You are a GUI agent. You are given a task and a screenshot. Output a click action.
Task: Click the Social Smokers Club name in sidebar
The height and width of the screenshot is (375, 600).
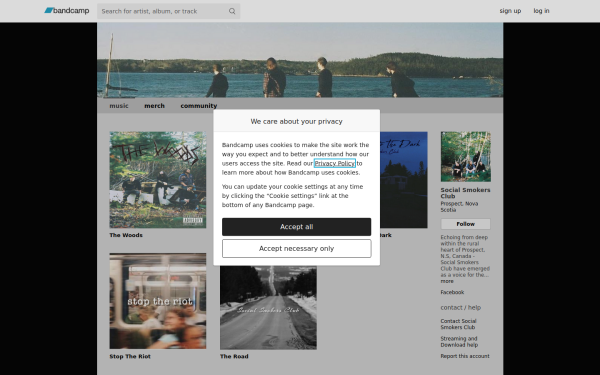click(465, 193)
